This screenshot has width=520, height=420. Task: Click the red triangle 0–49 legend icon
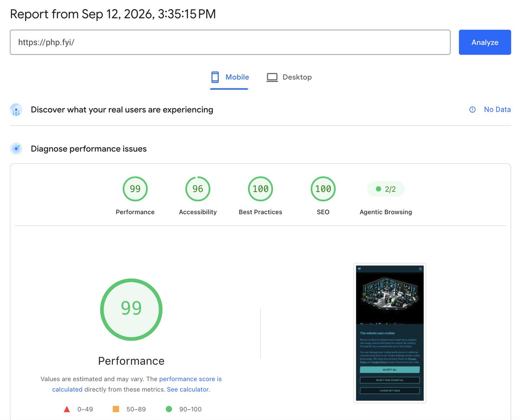67,409
